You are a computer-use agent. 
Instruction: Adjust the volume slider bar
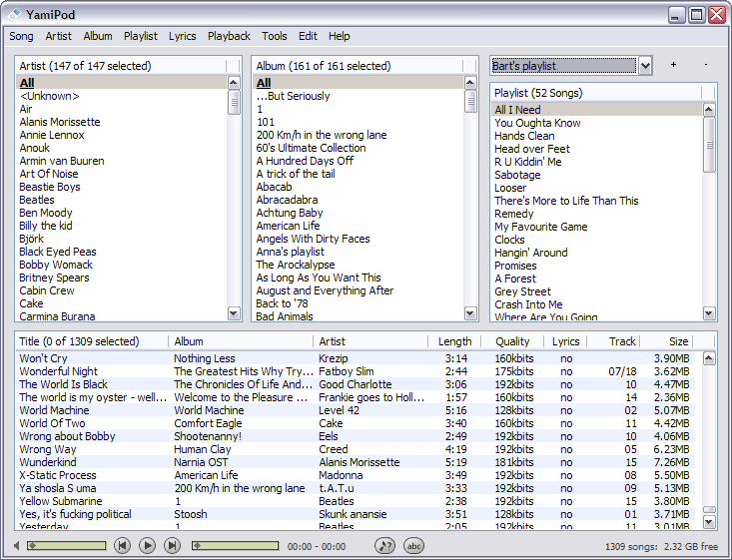pos(66,546)
